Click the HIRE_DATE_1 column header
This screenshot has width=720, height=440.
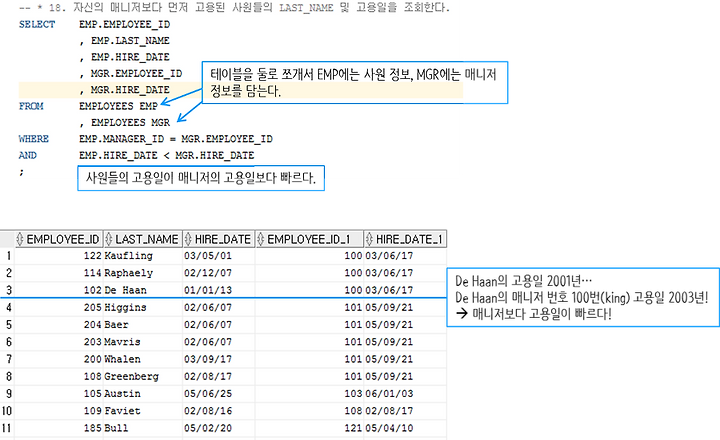coord(405,239)
